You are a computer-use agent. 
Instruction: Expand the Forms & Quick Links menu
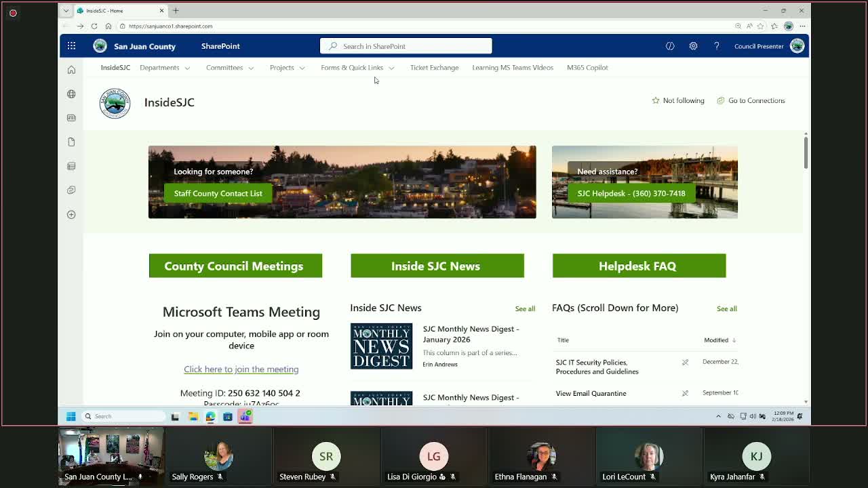pyautogui.click(x=357, y=68)
